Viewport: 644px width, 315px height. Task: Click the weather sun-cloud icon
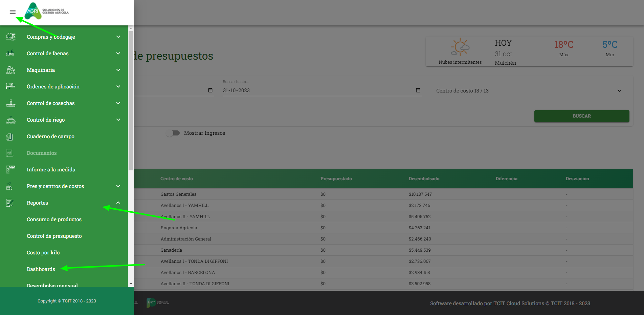pyautogui.click(x=460, y=47)
